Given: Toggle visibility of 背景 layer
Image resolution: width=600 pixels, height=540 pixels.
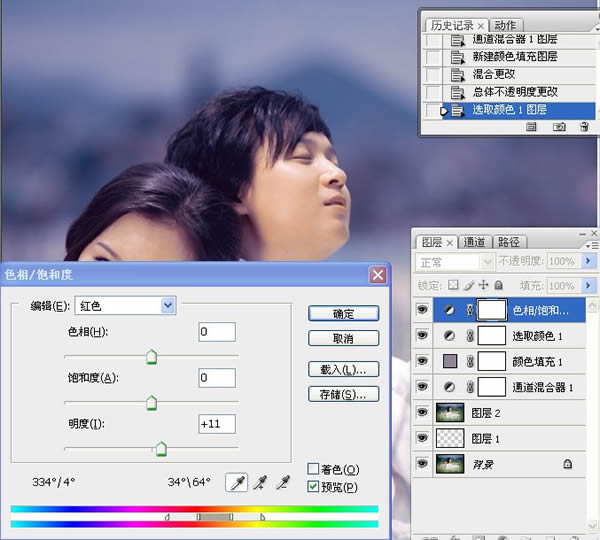Looking at the screenshot, I should tap(422, 463).
